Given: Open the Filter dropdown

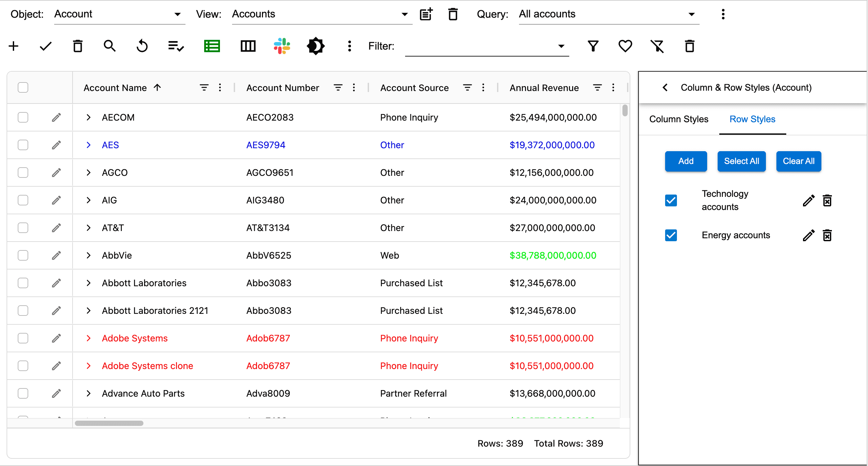Looking at the screenshot, I should [x=487, y=46].
